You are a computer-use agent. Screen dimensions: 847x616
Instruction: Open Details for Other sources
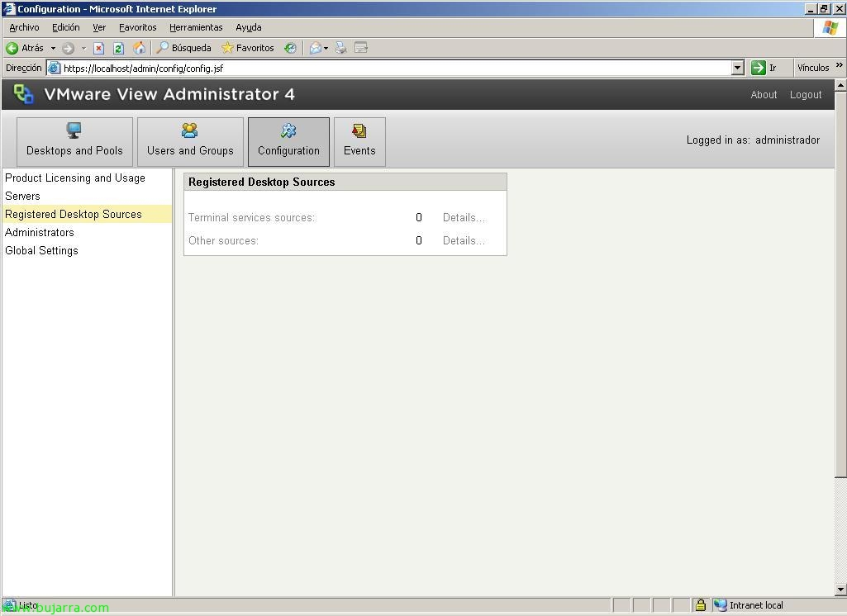click(464, 241)
